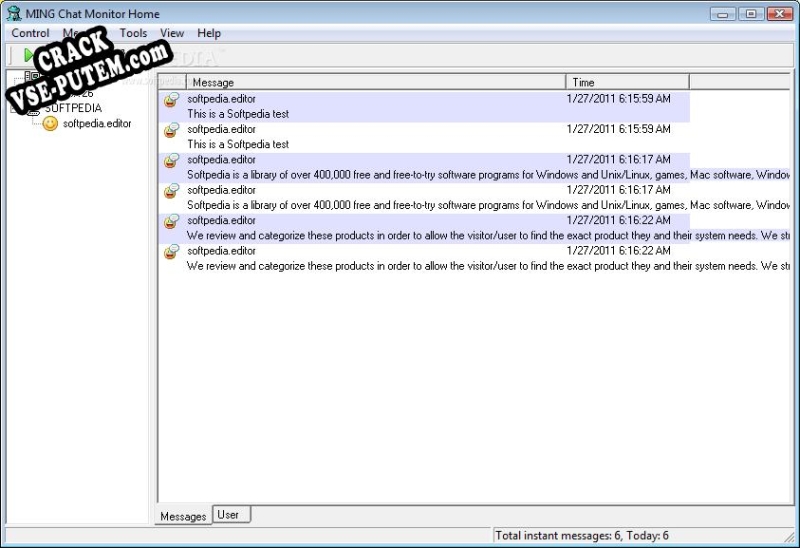Click chat icon of first 6:16:22 message
This screenshot has width=800, height=548.
tap(171, 221)
